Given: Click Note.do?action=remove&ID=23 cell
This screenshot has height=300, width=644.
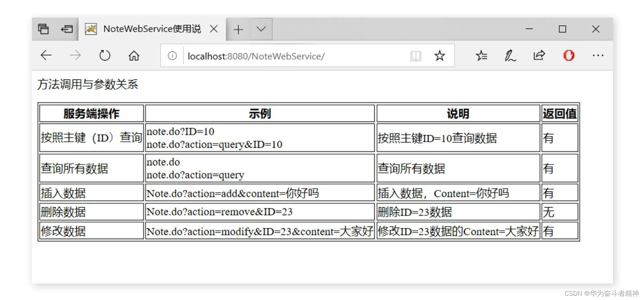Looking at the screenshot, I should 260,212.
